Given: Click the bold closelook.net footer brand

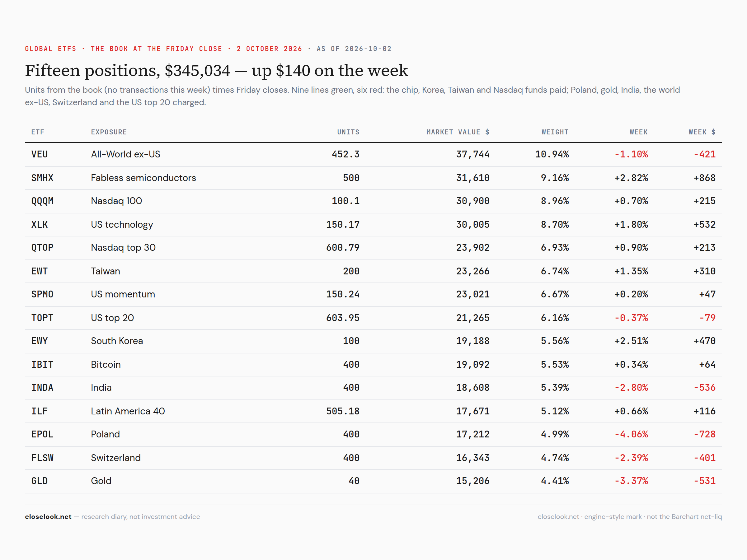Looking at the screenshot, I should 48,517.
